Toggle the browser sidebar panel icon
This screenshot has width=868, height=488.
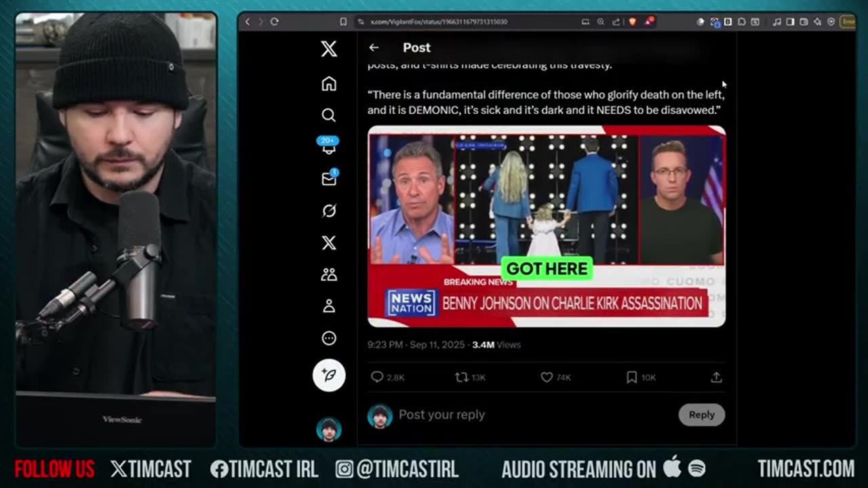pyautogui.click(x=790, y=22)
